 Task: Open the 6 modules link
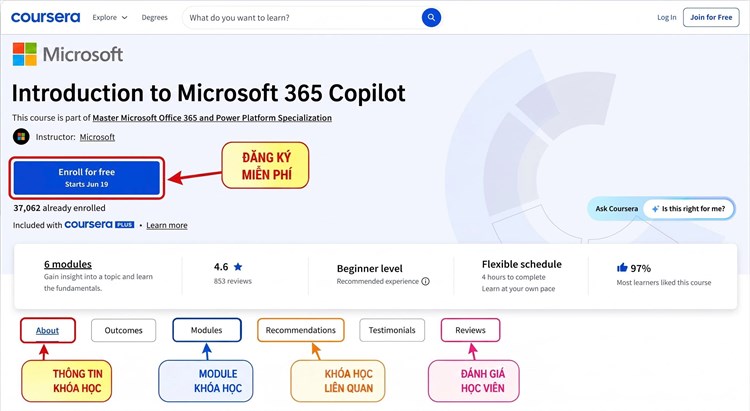point(68,264)
